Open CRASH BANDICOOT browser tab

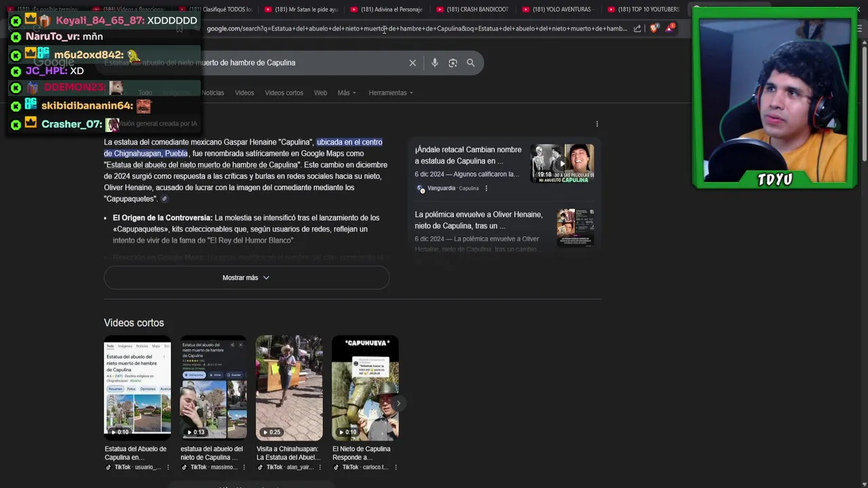click(x=473, y=9)
